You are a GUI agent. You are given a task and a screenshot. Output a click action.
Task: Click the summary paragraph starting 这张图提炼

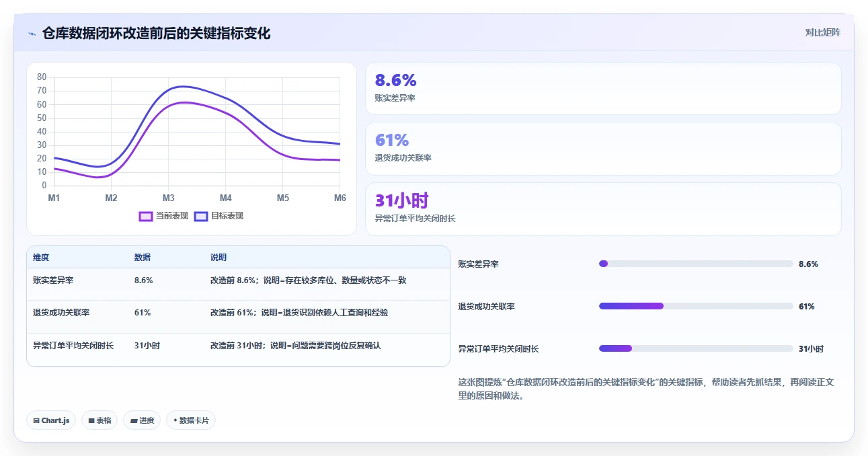click(x=647, y=389)
